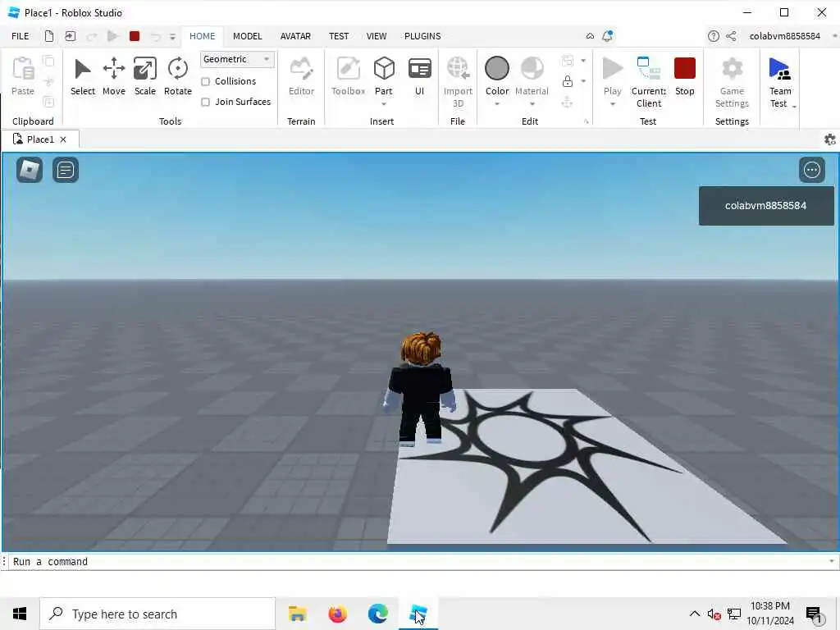
Task: Open the FILE menu
Action: pyautogui.click(x=21, y=36)
